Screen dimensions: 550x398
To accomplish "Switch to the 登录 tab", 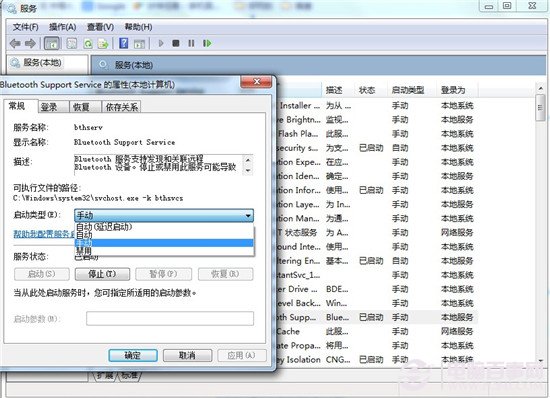I will (53, 107).
